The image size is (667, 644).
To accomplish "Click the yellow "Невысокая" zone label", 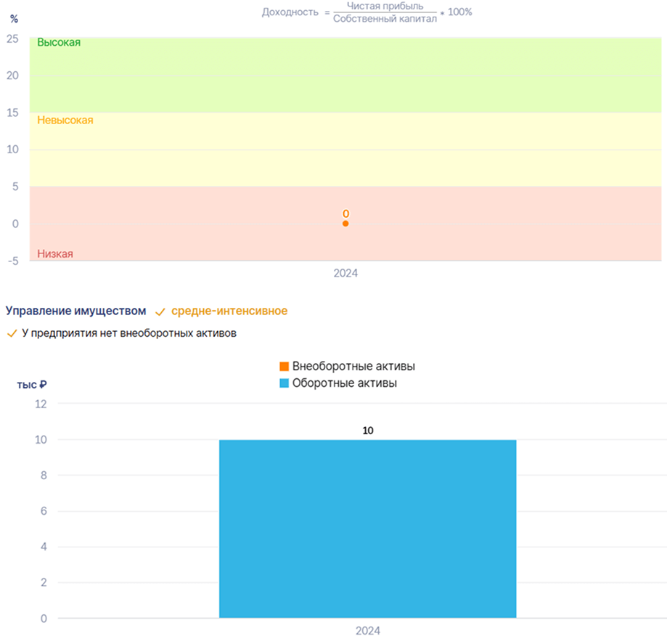I will [x=65, y=121].
